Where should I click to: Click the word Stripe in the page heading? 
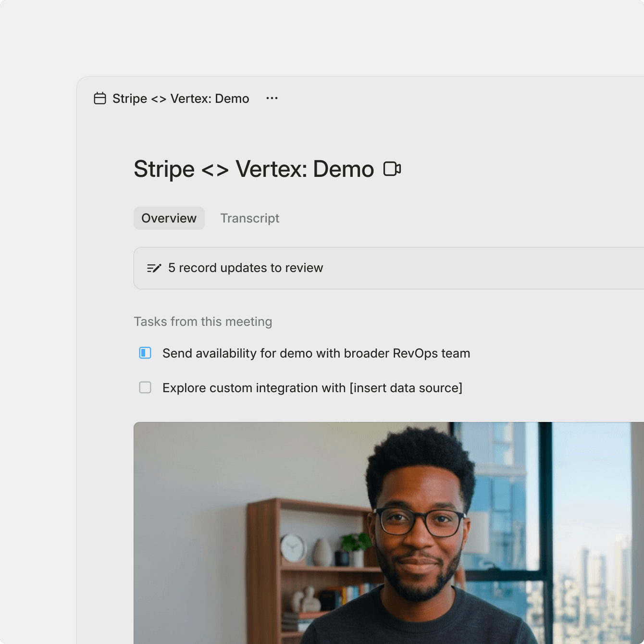click(x=164, y=169)
